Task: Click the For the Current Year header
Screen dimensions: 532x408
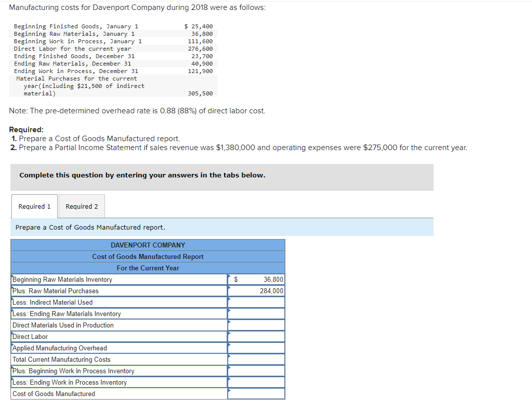Action: (148, 268)
